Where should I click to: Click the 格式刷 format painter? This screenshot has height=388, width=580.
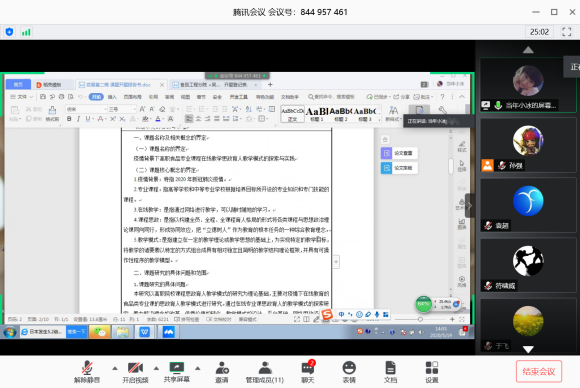[x=53, y=114]
